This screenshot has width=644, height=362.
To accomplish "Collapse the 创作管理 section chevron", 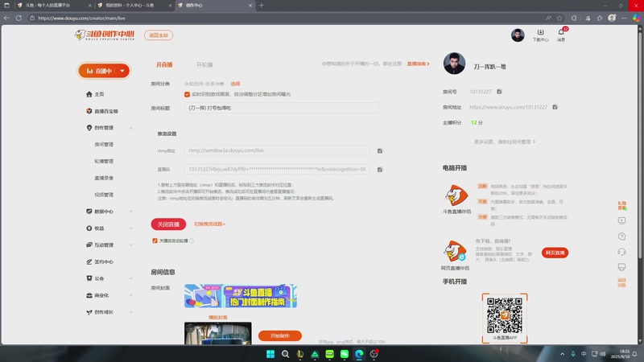I will point(130,128).
